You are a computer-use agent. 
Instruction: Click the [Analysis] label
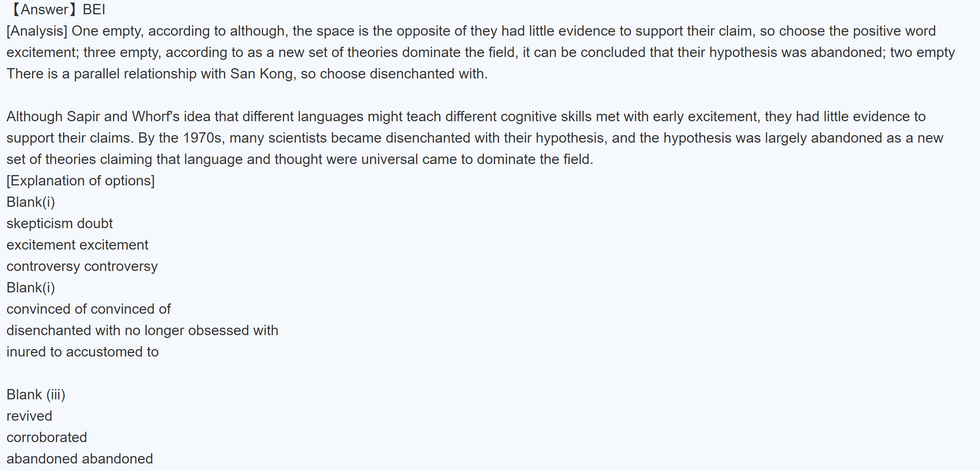tap(37, 31)
